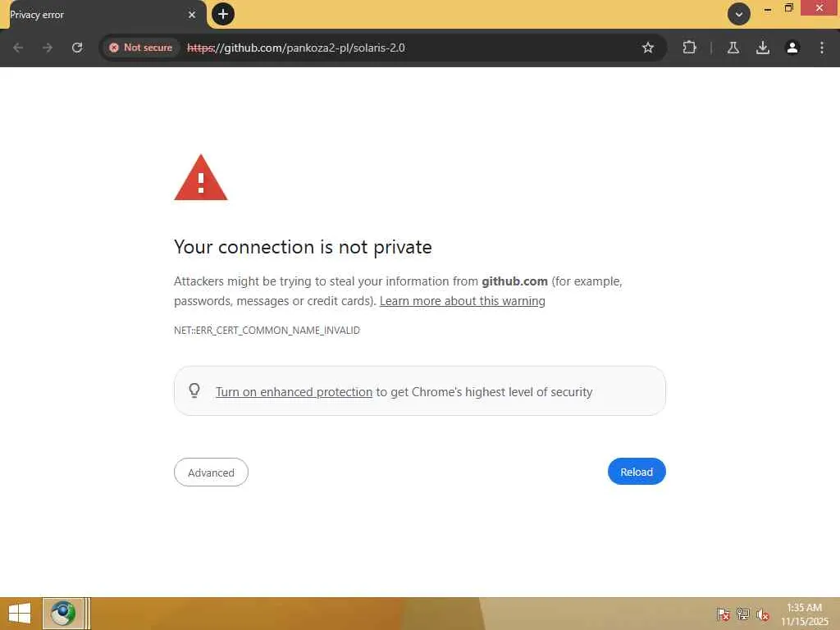Click the lightbulb icon beside enhanced protection
Screen dimensions: 840x630
click(x=194, y=390)
